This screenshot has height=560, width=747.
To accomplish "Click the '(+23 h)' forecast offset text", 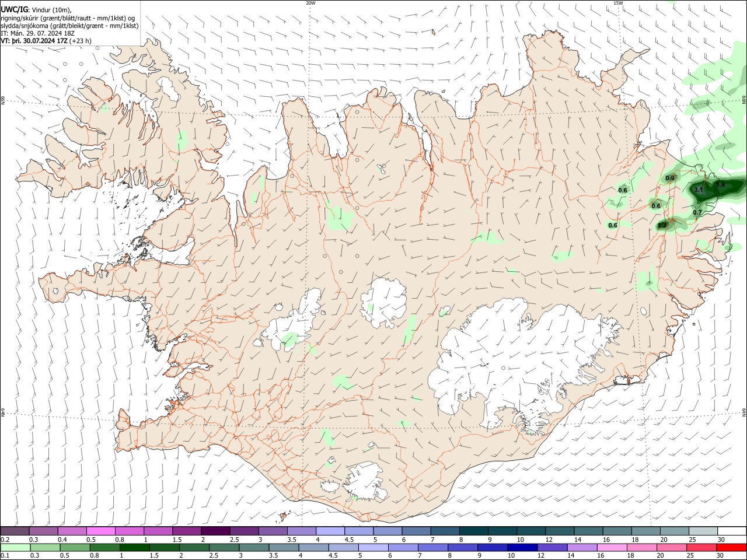I will point(81,41).
